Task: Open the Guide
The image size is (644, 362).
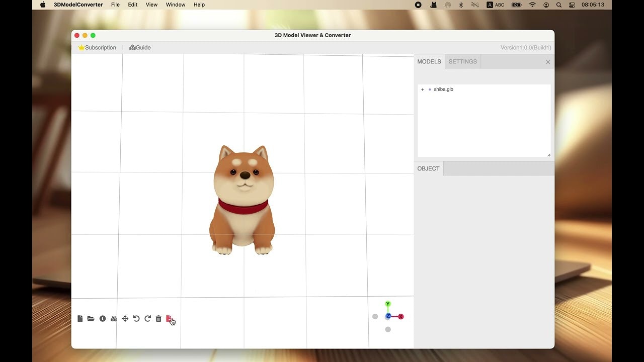Action: point(139,47)
